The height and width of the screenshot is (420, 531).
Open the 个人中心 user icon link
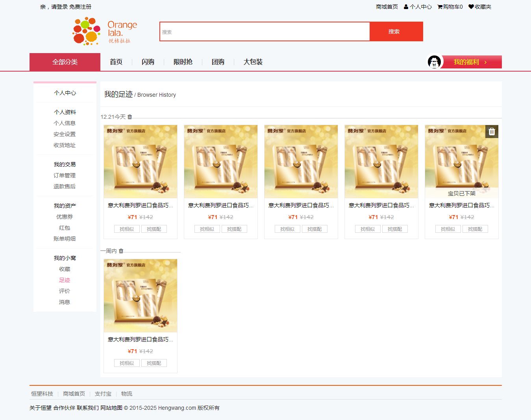pos(418,7)
